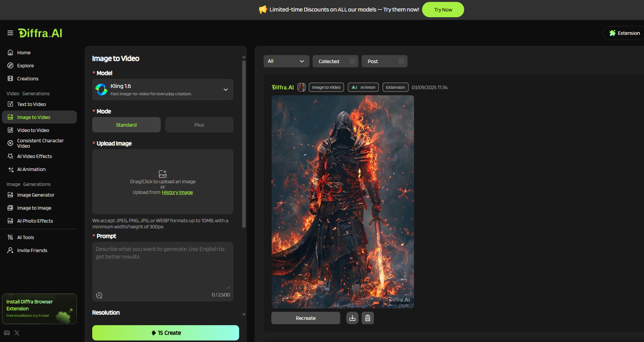Delete the generated video with trash icon
The height and width of the screenshot is (342, 644).
coord(368,318)
